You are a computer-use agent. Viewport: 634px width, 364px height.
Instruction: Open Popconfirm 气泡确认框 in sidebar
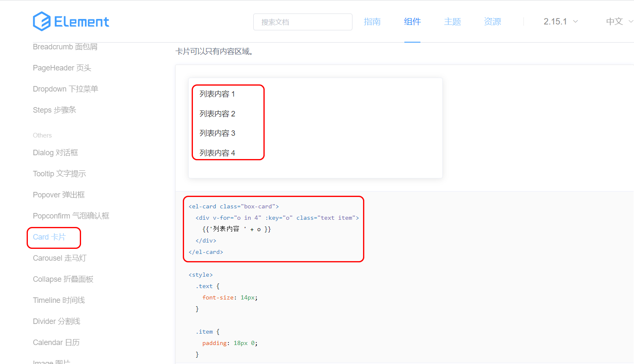point(71,216)
